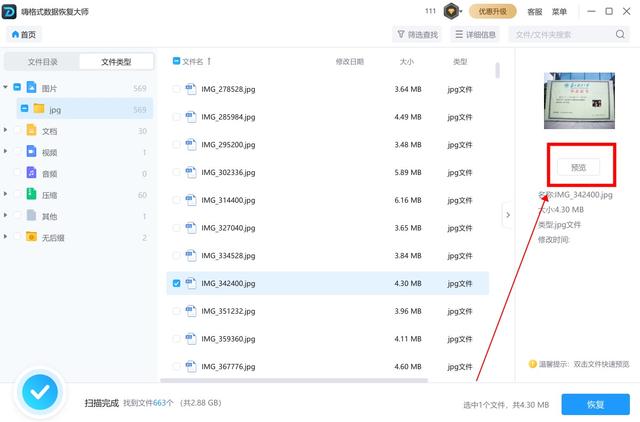This screenshot has height=422, width=640.
Task: Click the search magnifier icon
Action: [620, 34]
